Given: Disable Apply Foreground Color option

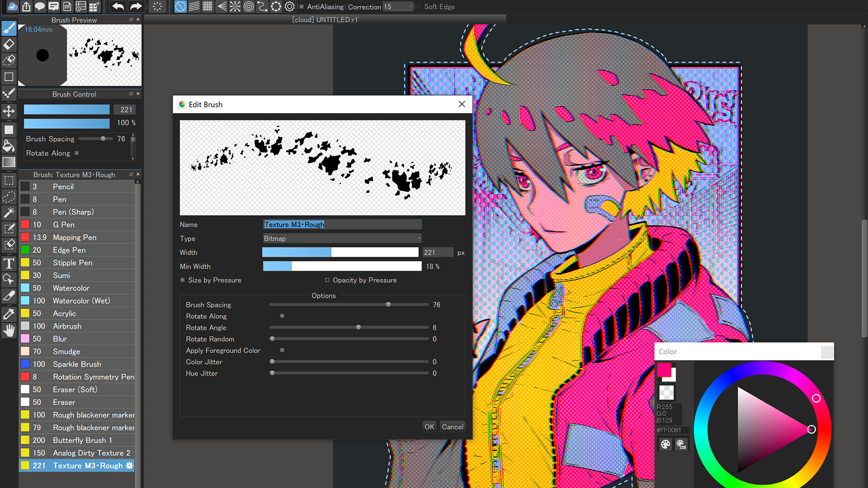Looking at the screenshot, I should tap(282, 350).
